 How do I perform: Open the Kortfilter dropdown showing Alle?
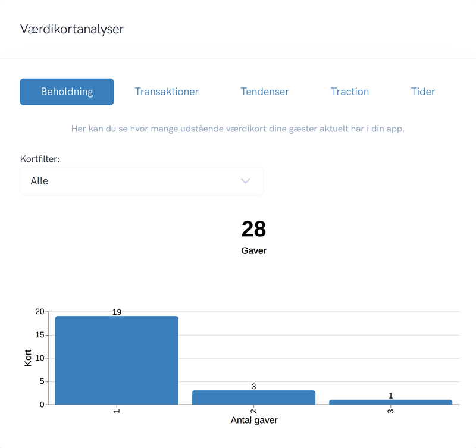pyautogui.click(x=142, y=181)
